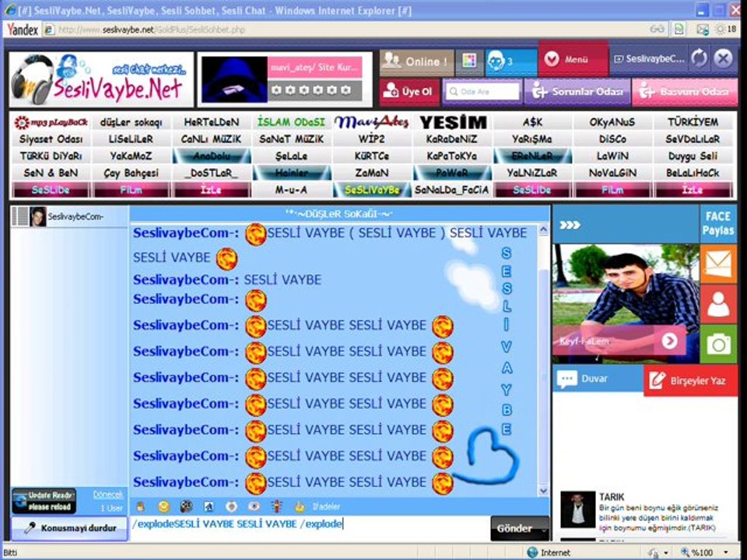Click the eye icon in chat toolbar
Viewport: 747px width, 560px height.
point(254,506)
